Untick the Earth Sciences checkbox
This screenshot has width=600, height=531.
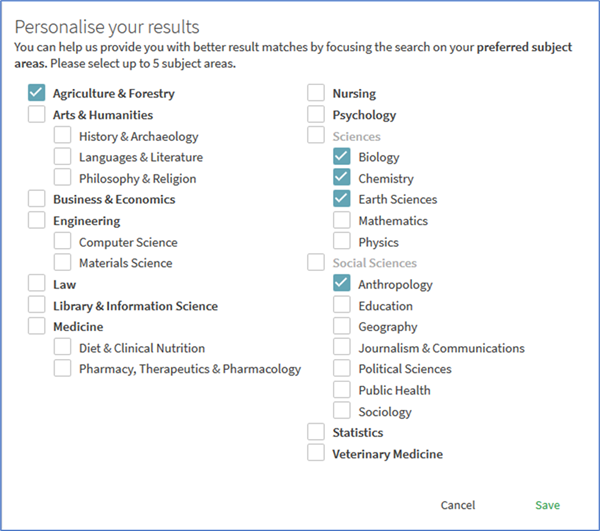pos(342,199)
